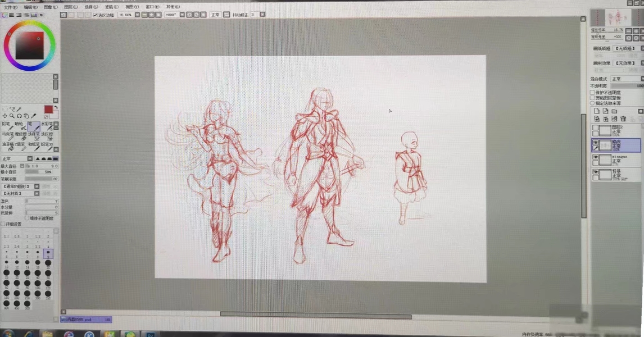644x337 pixels.
Task: Create a new layer in layers panel
Action: (597, 111)
